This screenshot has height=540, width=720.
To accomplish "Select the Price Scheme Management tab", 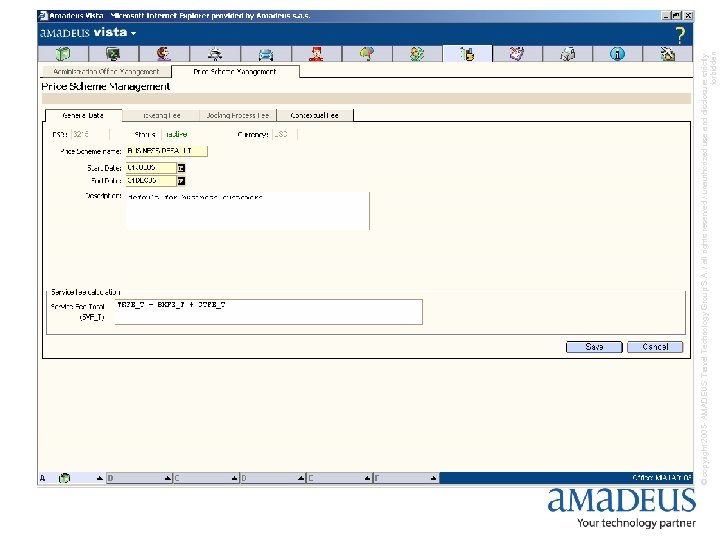I will (x=235, y=72).
